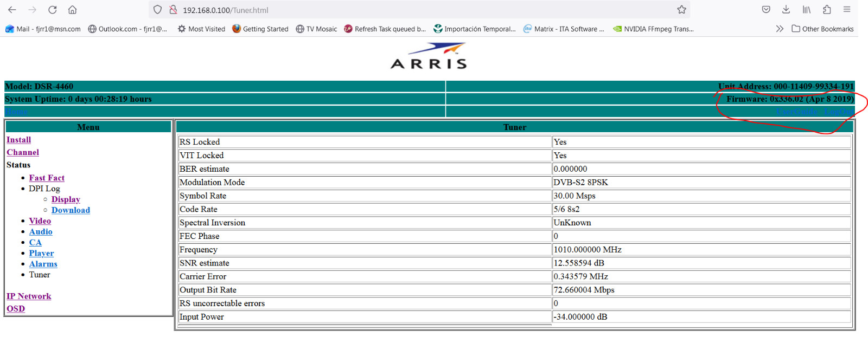
Task: Open the Install menu link
Action: [x=18, y=140]
